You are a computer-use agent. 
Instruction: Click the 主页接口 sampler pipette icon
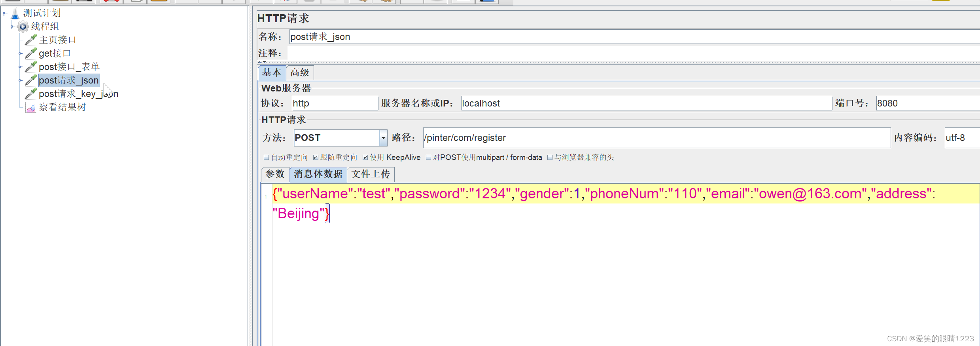point(31,40)
